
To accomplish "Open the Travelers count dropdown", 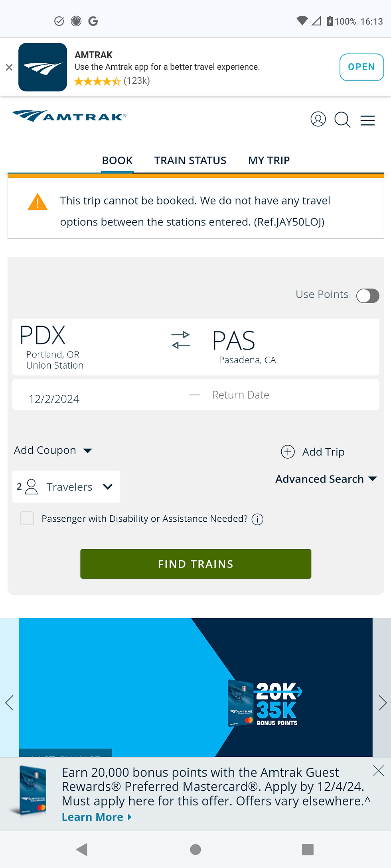I will [66, 487].
